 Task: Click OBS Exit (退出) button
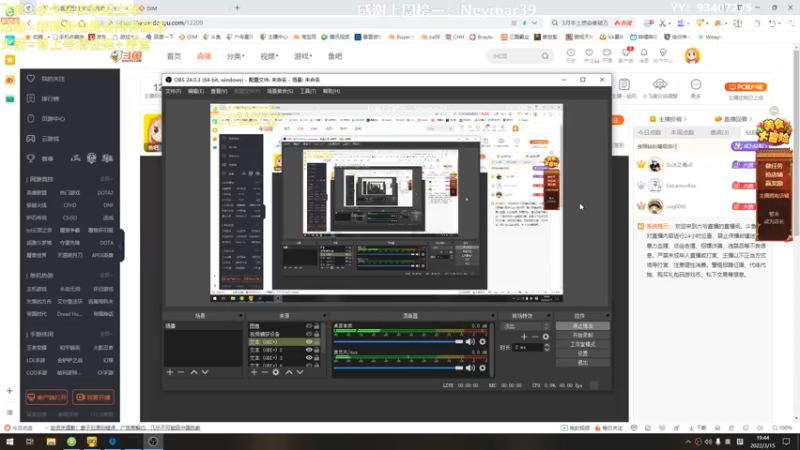coord(582,363)
